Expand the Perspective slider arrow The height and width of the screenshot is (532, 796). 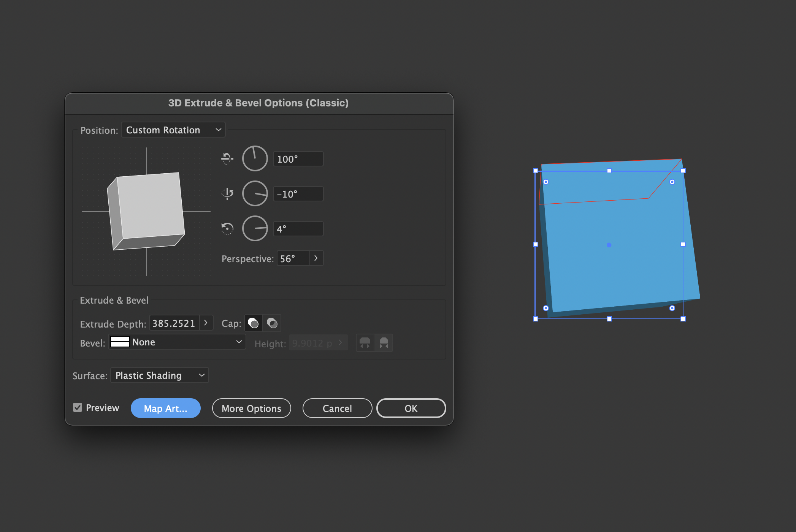[316, 258]
